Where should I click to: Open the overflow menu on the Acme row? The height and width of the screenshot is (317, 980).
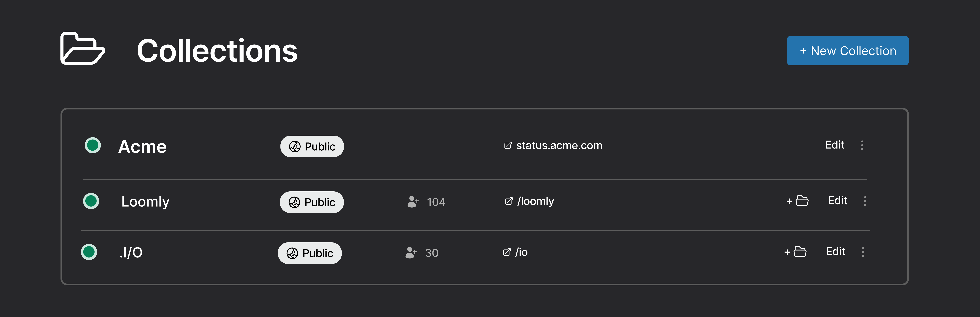click(862, 145)
